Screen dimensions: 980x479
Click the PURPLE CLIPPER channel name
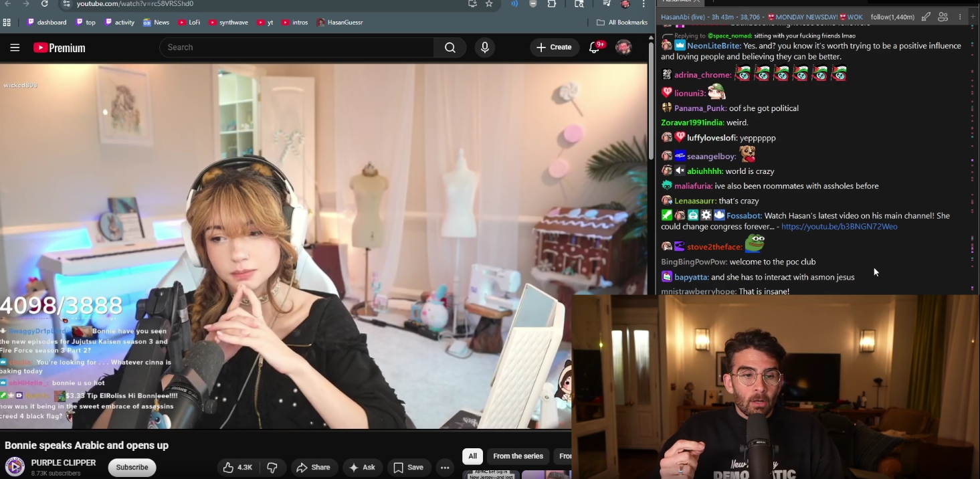click(x=64, y=463)
